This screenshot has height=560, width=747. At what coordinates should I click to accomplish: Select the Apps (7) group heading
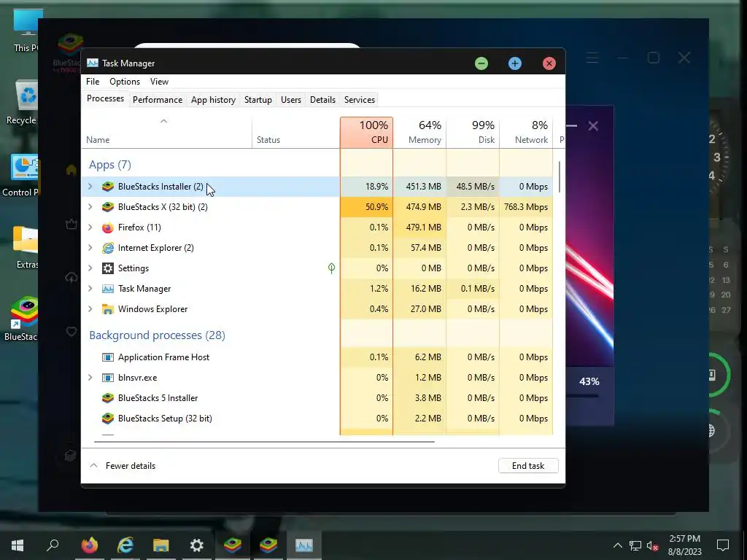point(110,165)
